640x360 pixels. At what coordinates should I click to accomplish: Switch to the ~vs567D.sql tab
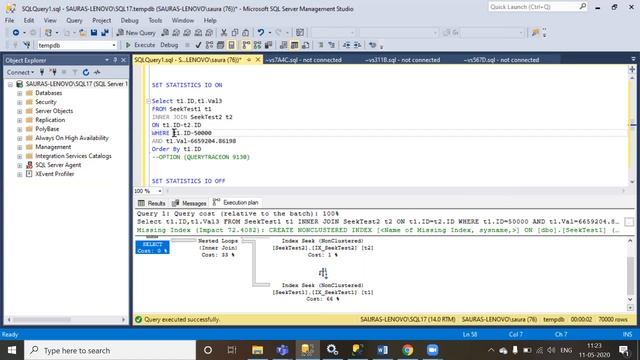[501, 60]
